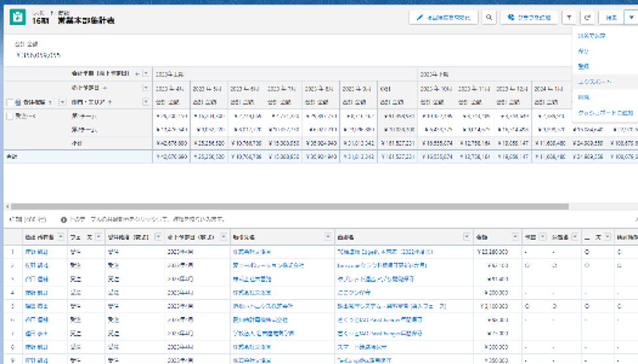Viewport: 638px width, 364px height.
Task: Open the amount column dropdown in the detail table
Action: [515, 237]
